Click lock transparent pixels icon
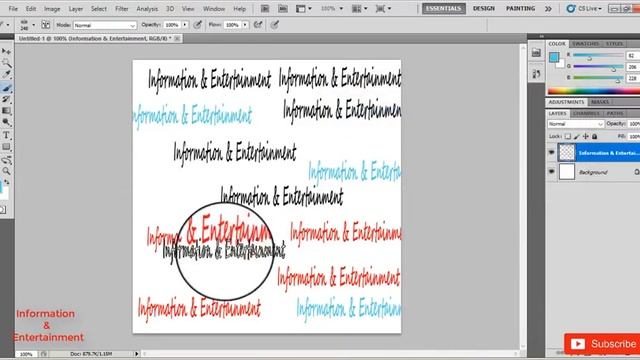This screenshot has width=640, height=360. [x=567, y=136]
